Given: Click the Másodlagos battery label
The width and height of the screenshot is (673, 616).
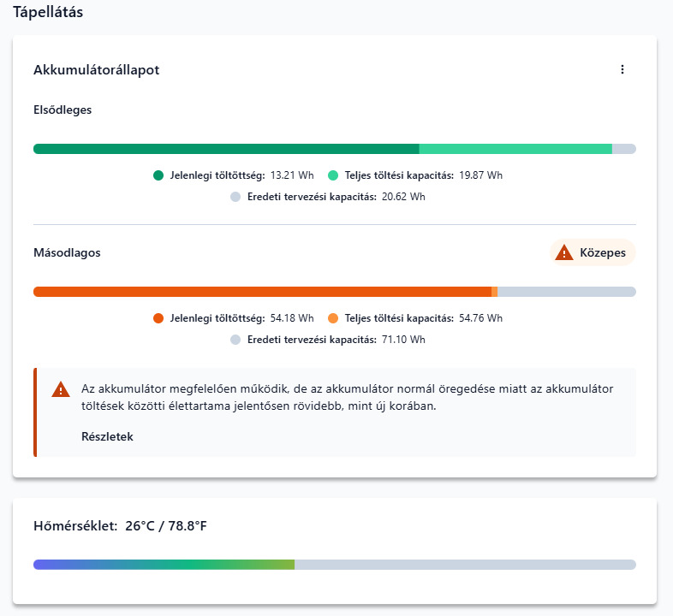Looking at the screenshot, I should point(67,253).
